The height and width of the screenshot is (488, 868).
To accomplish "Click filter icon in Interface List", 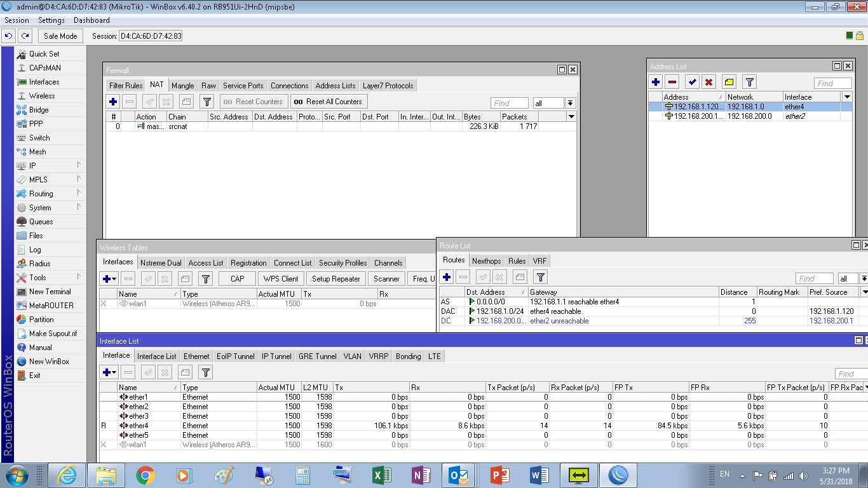I will (205, 372).
